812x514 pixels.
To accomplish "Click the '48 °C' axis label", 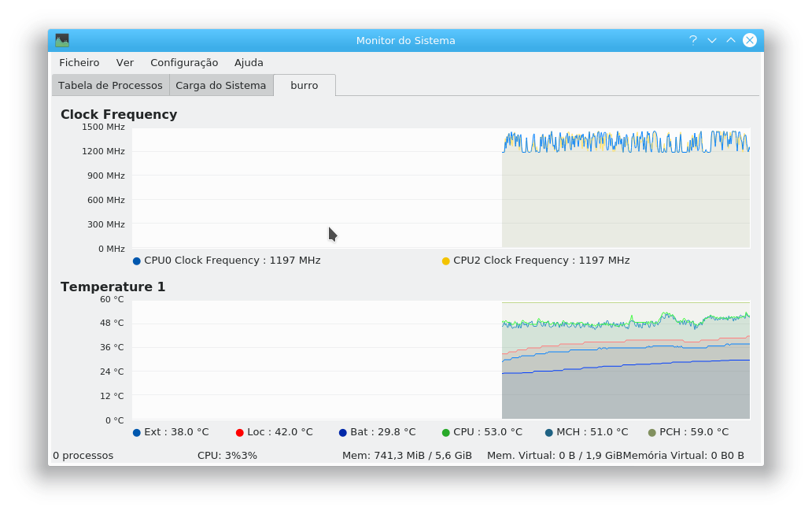I will 112,324.
